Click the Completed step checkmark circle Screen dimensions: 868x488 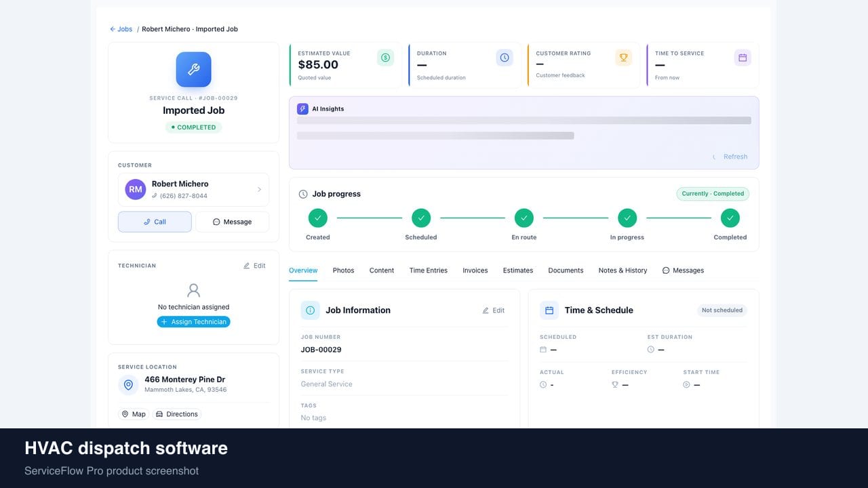click(730, 218)
